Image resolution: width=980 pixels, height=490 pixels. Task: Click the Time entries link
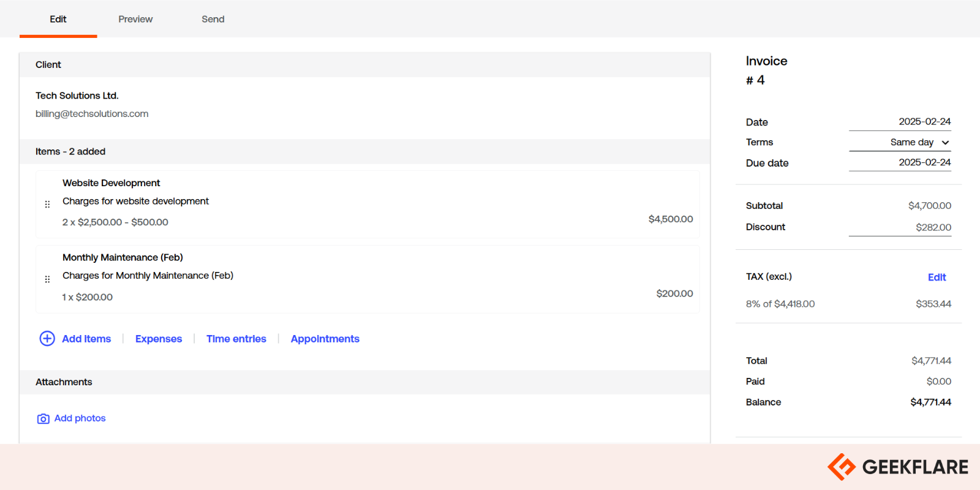[x=236, y=339]
